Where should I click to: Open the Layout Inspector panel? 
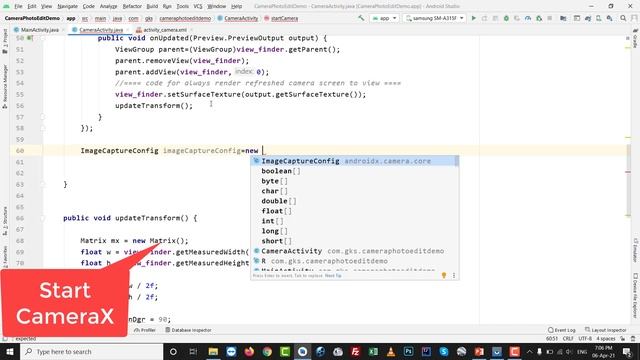pos(605,330)
